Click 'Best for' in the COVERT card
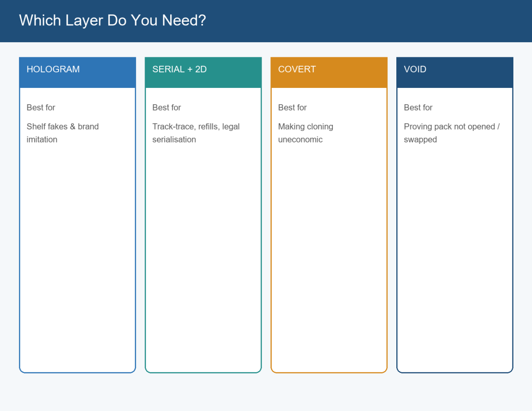The width and height of the screenshot is (532, 411). [x=293, y=107]
